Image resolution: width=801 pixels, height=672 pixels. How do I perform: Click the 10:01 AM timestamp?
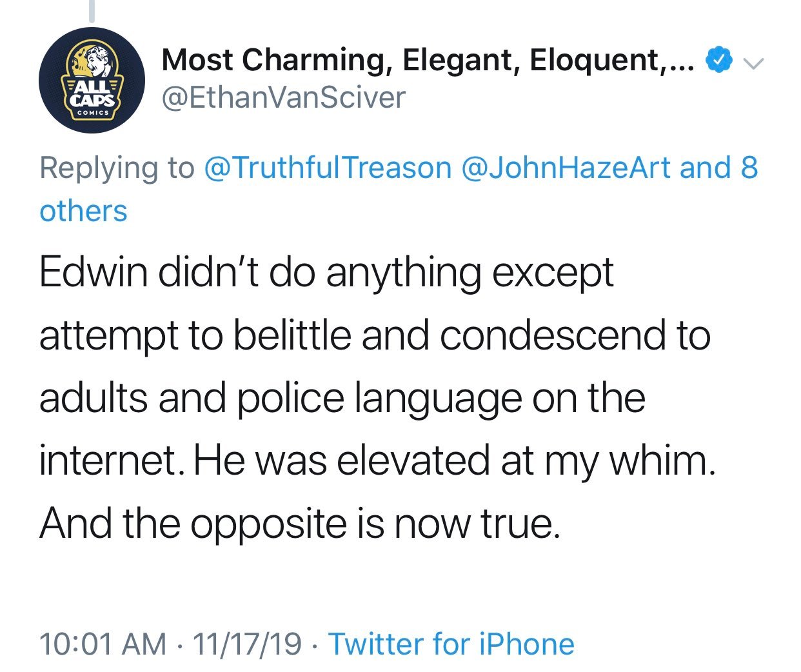103,644
